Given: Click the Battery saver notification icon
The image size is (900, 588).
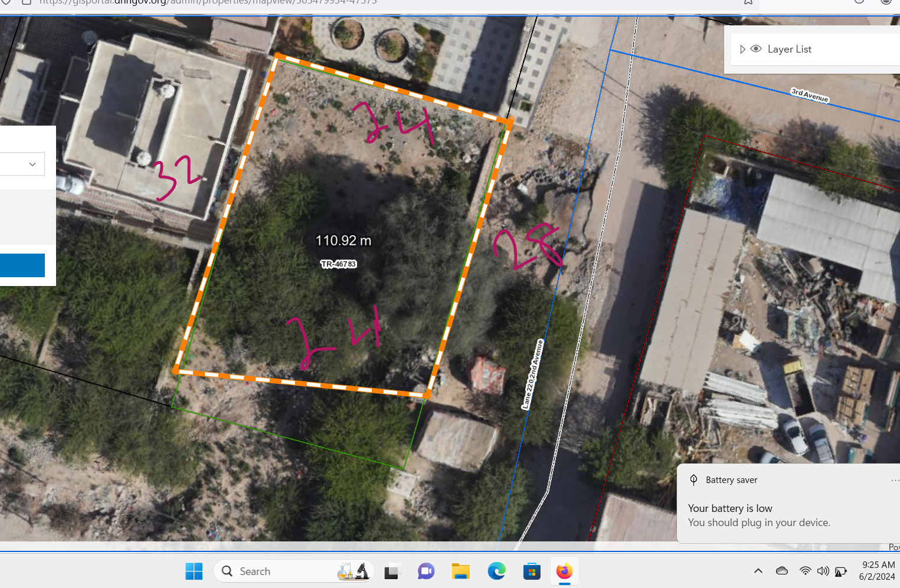Looking at the screenshot, I should [694, 479].
